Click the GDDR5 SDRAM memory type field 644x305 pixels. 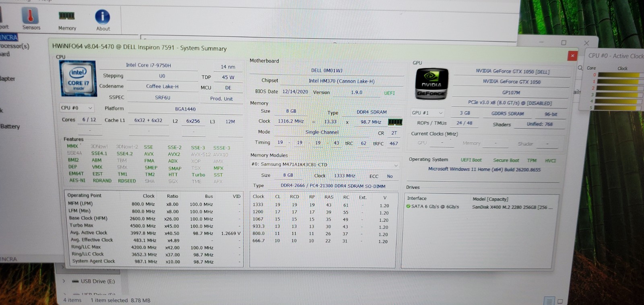coord(508,114)
